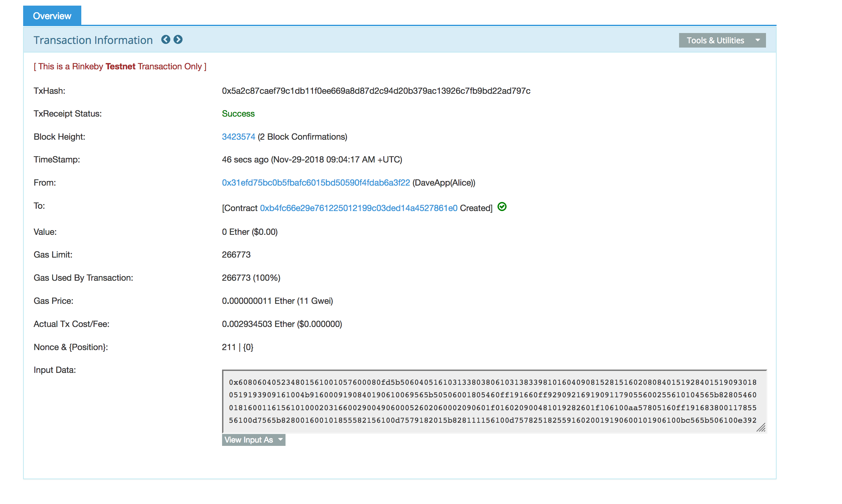Click inside the Input Data text box

coord(492,401)
